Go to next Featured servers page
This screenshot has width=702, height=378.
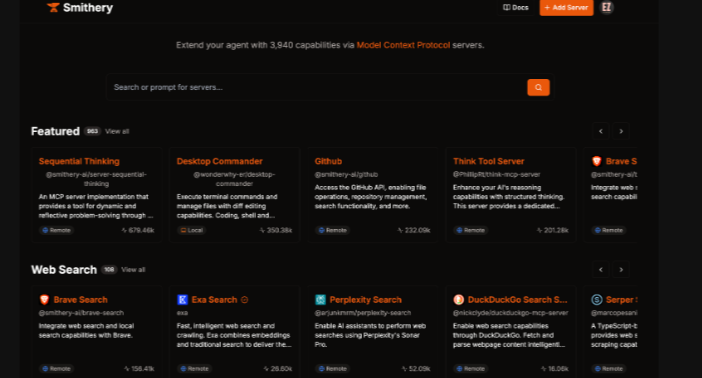tap(621, 131)
